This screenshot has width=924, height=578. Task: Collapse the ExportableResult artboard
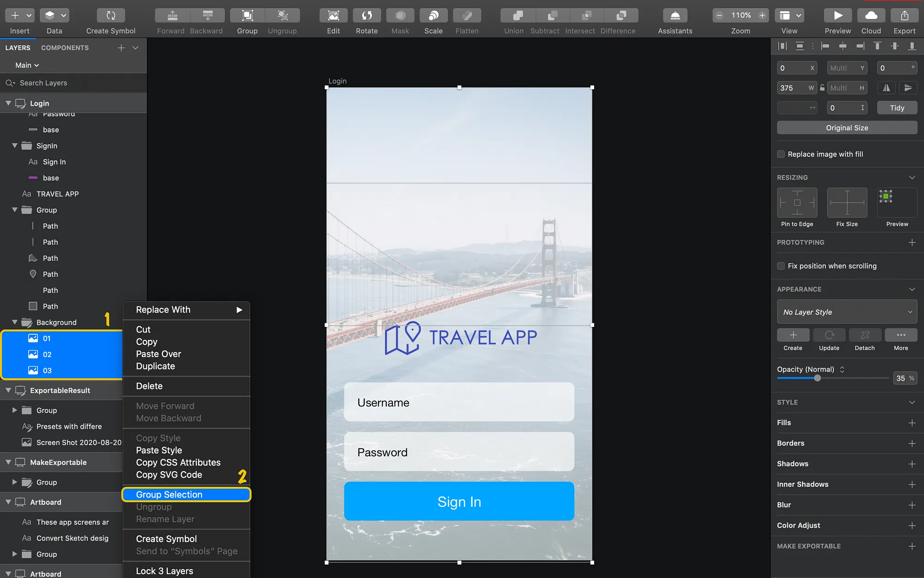point(8,390)
